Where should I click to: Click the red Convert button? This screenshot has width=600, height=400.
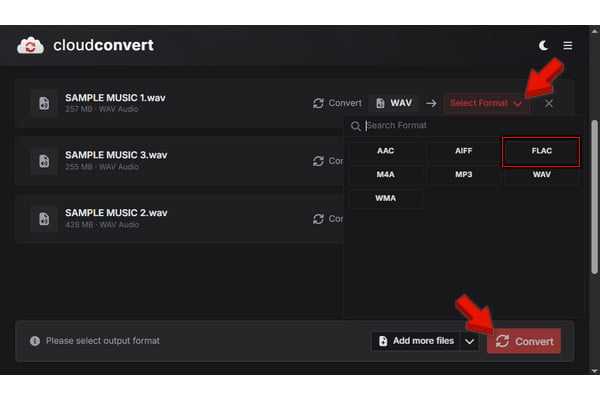point(524,341)
